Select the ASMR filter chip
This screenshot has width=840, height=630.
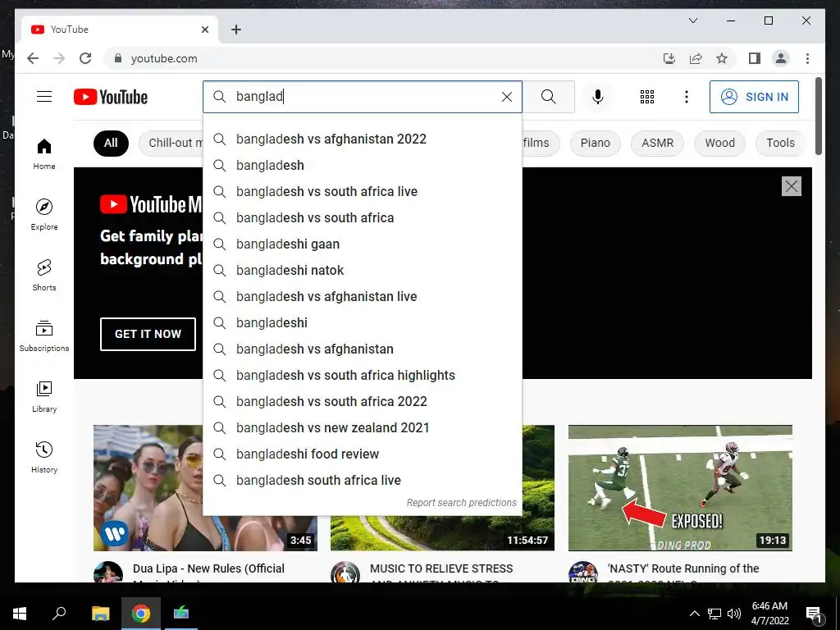(657, 143)
